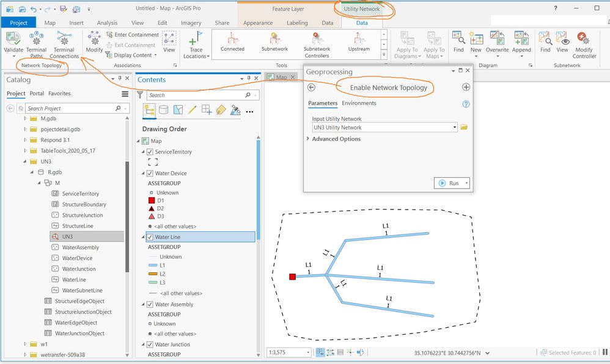Open Input Utility Network dropdown

point(454,127)
